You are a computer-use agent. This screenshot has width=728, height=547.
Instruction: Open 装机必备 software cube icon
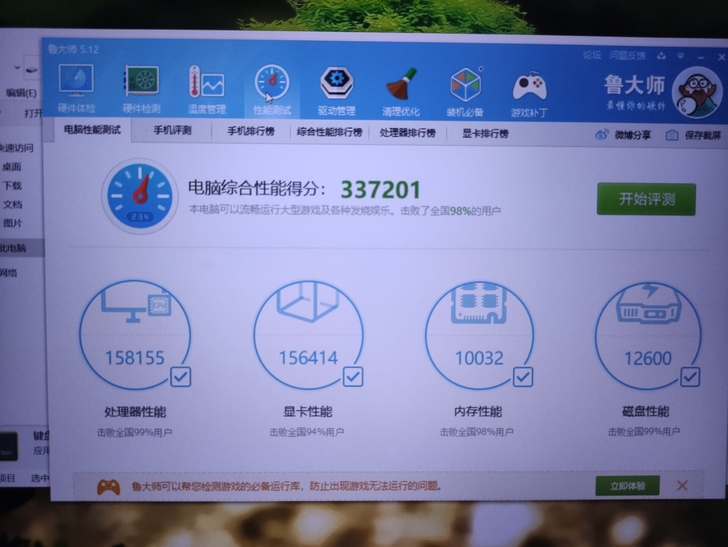(465, 92)
